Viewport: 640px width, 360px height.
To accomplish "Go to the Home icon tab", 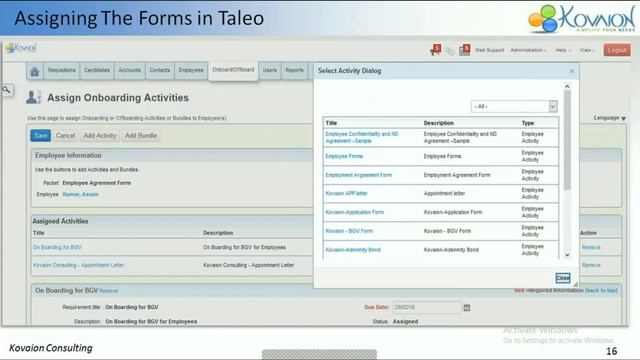I will (35, 72).
